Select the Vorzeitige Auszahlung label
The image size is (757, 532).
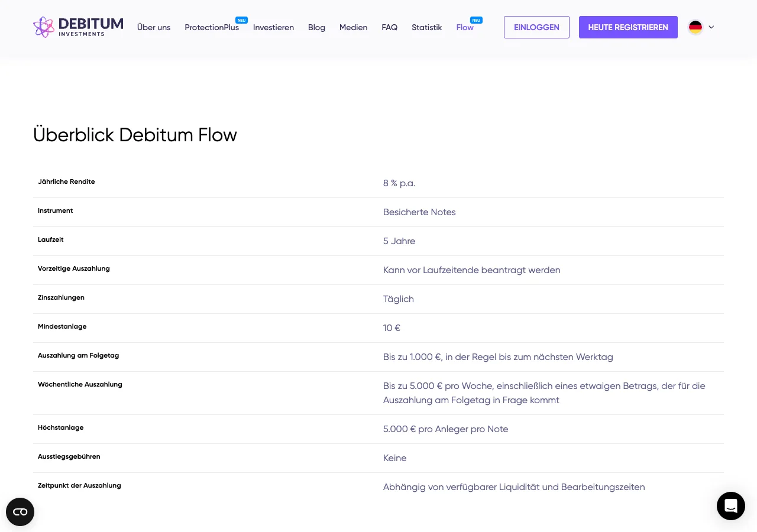click(74, 268)
